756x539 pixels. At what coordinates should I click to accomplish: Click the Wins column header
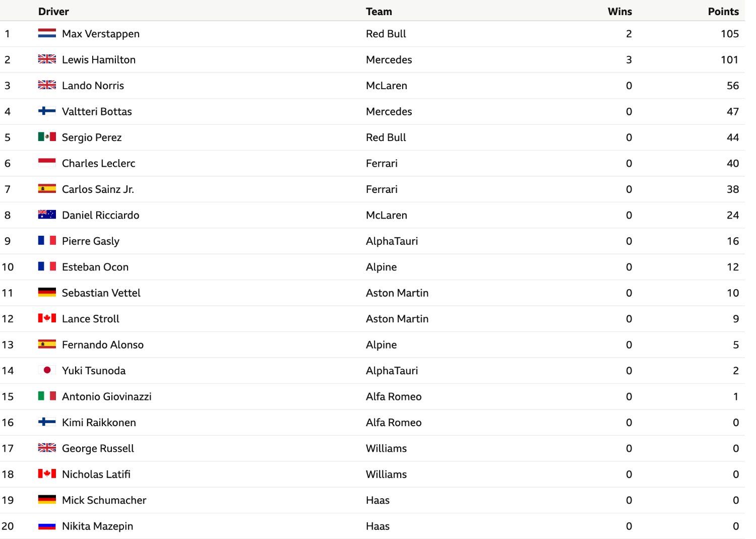620,12
